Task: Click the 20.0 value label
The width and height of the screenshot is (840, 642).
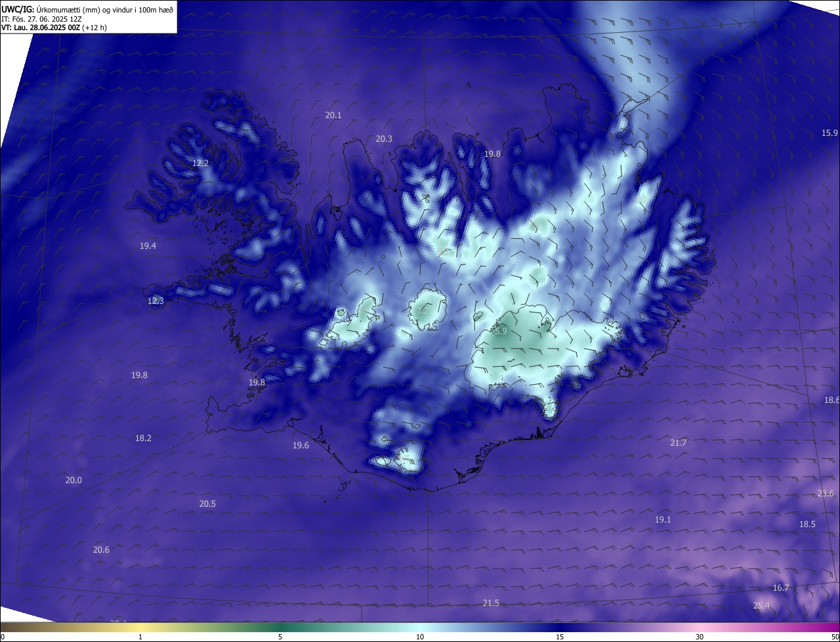Action: 73,480
